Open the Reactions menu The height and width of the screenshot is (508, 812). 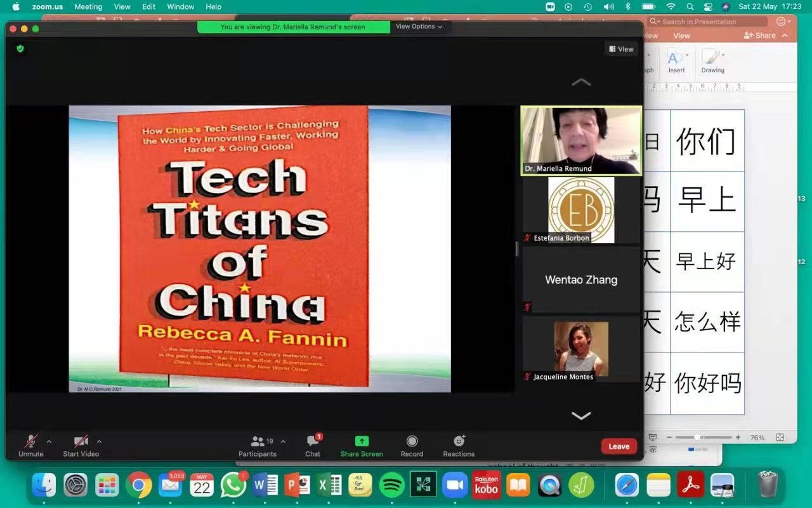pyautogui.click(x=459, y=446)
